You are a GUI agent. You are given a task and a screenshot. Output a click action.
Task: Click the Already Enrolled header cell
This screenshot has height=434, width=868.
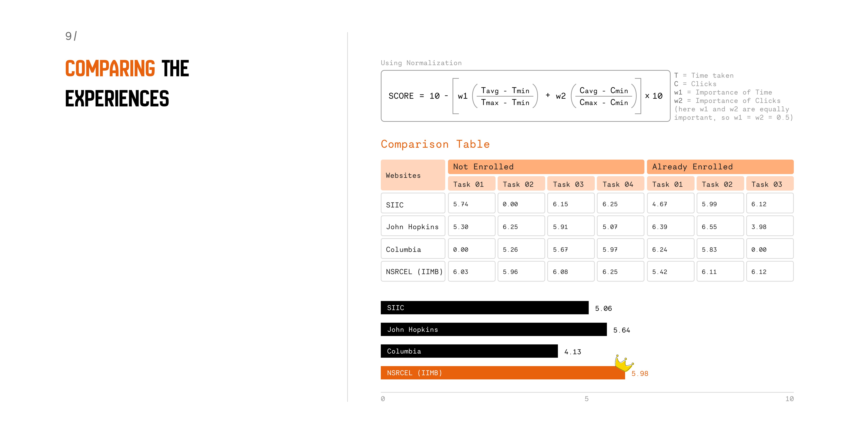[720, 167]
